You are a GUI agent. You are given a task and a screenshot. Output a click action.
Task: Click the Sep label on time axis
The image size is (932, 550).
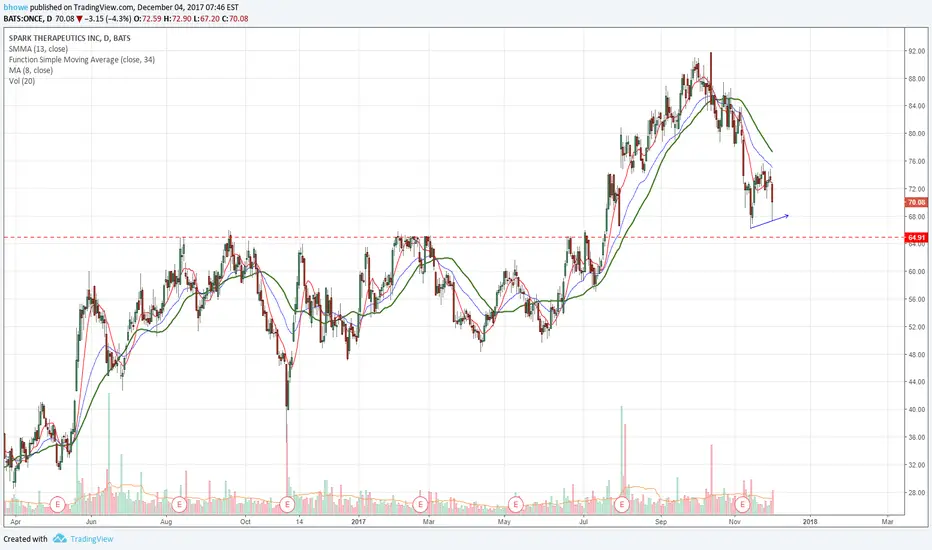point(661,522)
